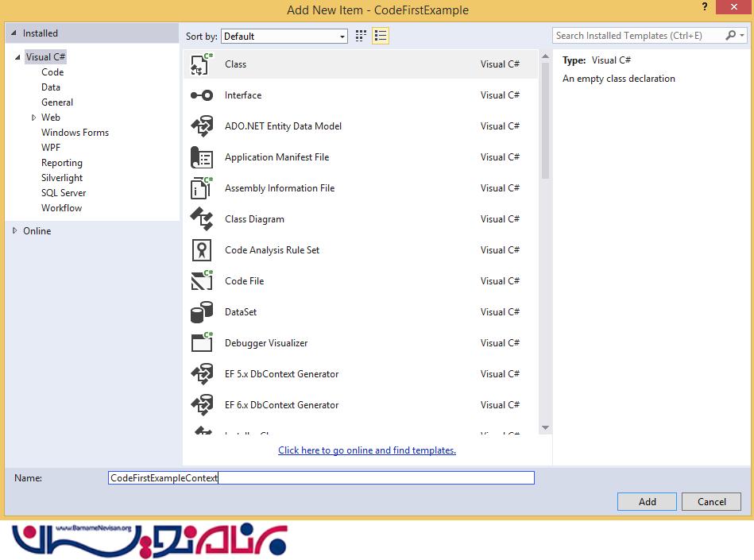Choose the Code Analysis Rule Set icon
Image resolution: width=754 pixels, height=560 pixels.
(202, 250)
